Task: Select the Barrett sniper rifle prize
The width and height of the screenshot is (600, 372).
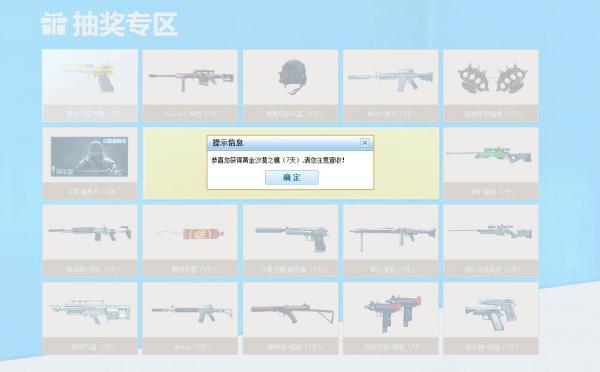Action: 190,85
